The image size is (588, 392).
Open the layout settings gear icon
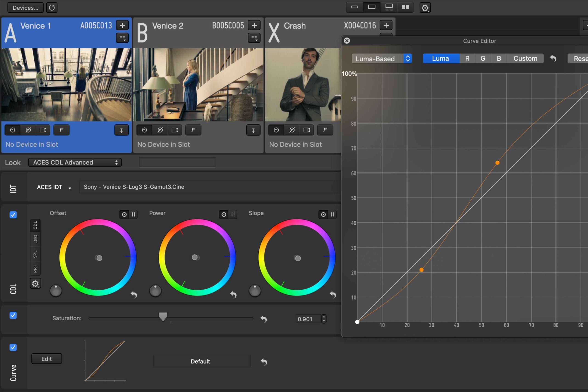click(x=425, y=8)
